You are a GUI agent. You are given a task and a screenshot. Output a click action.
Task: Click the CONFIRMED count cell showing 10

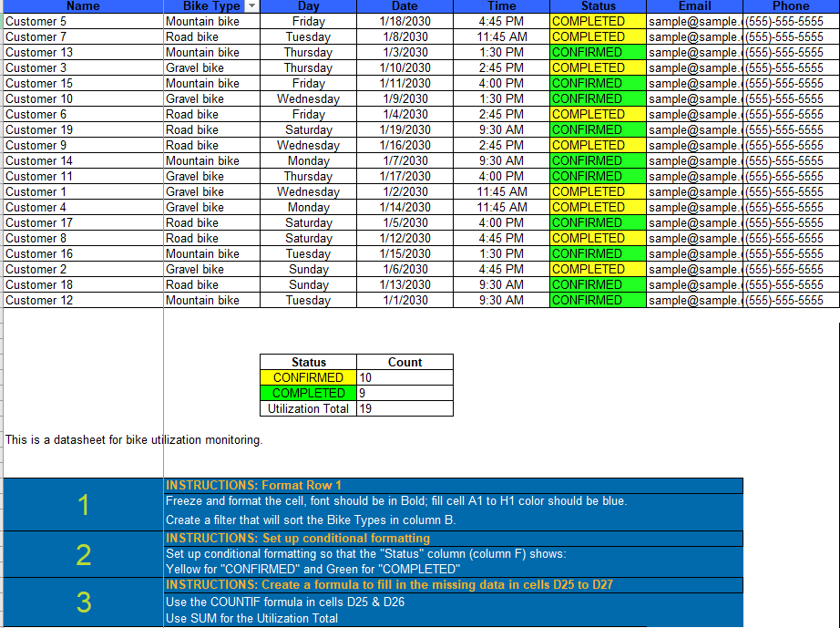point(405,377)
